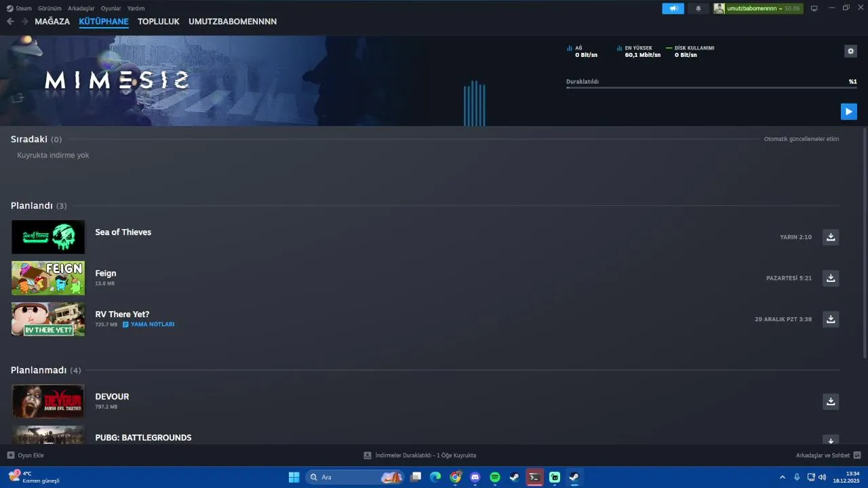Open Chrome from the taskbar
The width and height of the screenshot is (868, 488).
[x=456, y=477]
